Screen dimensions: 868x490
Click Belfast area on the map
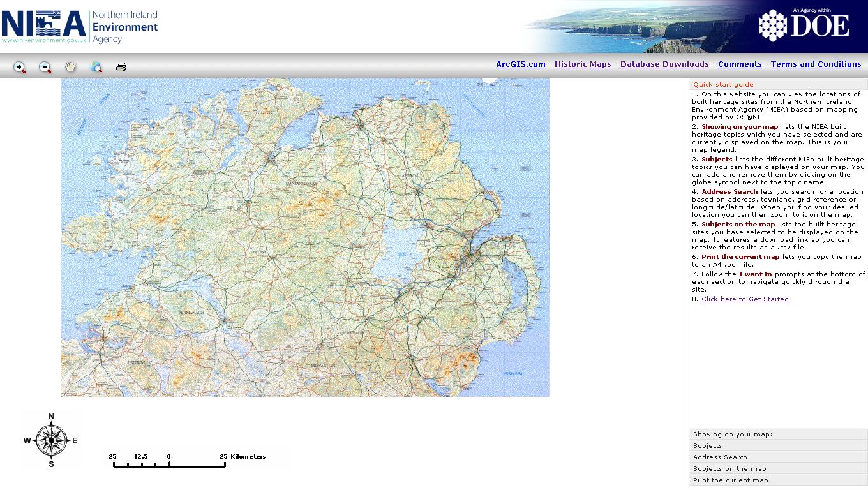pyautogui.click(x=470, y=254)
